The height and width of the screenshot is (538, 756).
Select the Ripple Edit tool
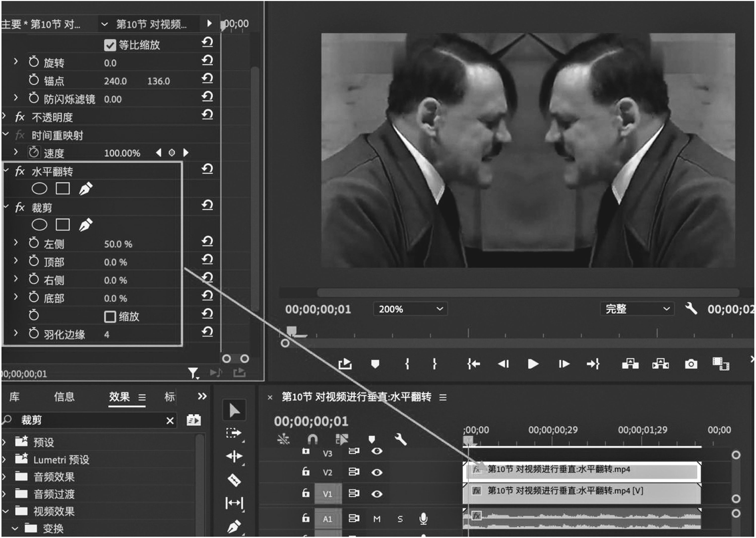[234, 456]
